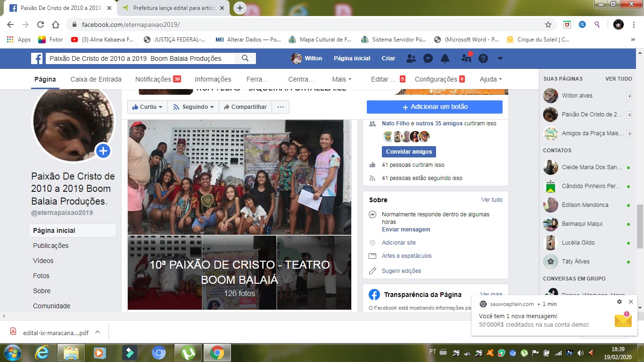Select Fotos in the left sidebar
644x362 pixels.
pyautogui.click(x=41, y=276)
